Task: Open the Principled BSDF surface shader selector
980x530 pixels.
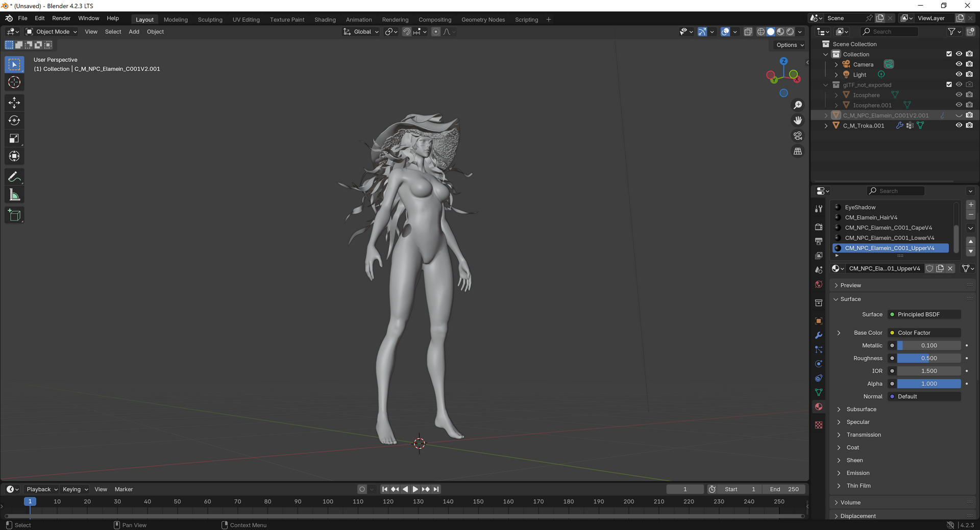Action: [x=924, y=314]
